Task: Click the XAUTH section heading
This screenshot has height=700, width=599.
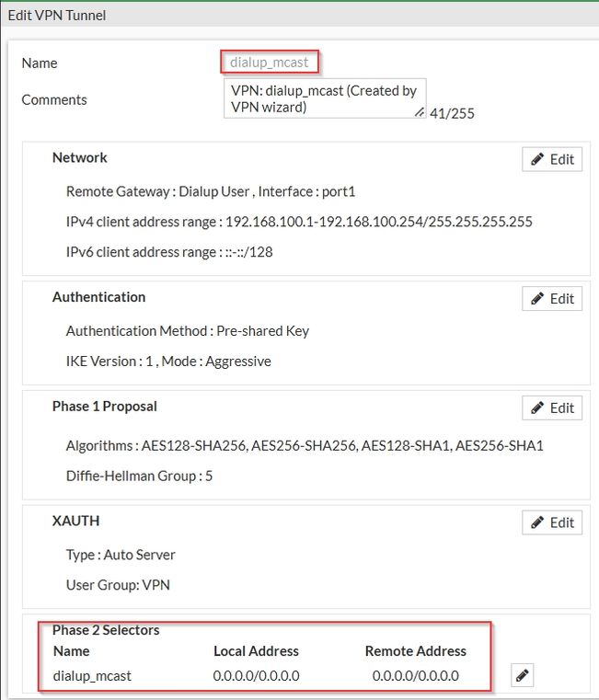Action: point(75,521)
